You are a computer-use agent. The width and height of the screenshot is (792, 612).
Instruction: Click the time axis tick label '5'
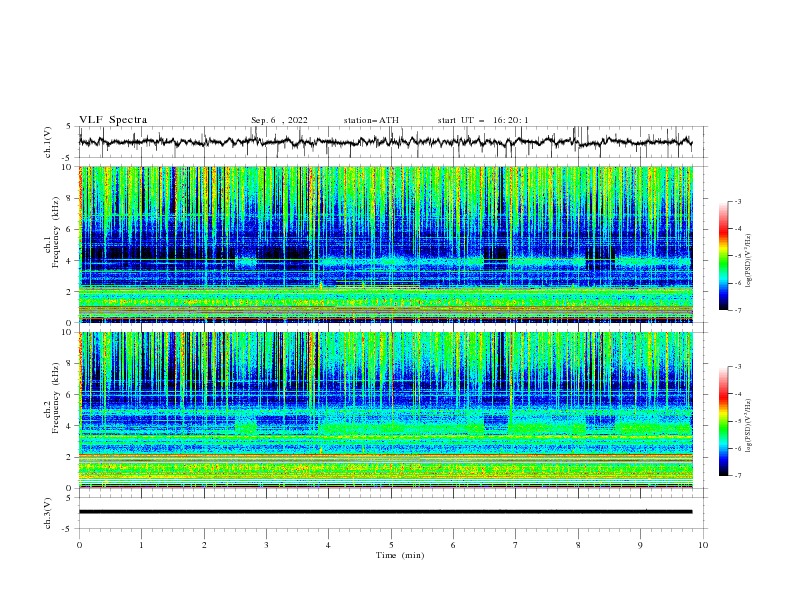[x=391, y=545]
